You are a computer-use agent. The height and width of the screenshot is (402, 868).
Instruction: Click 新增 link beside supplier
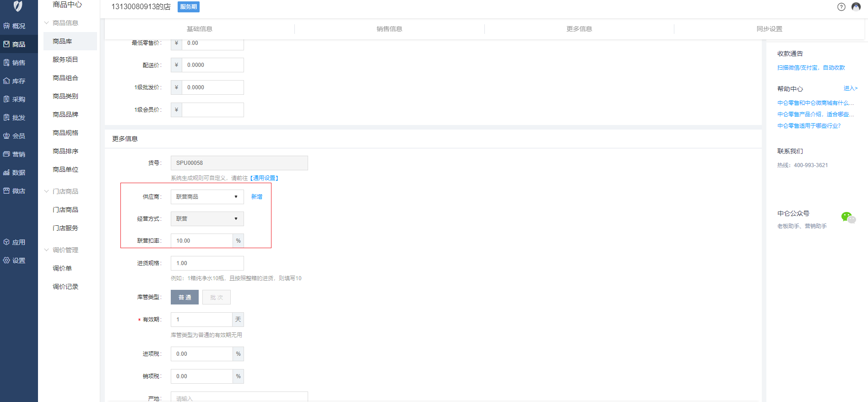[x=257, y=197]
